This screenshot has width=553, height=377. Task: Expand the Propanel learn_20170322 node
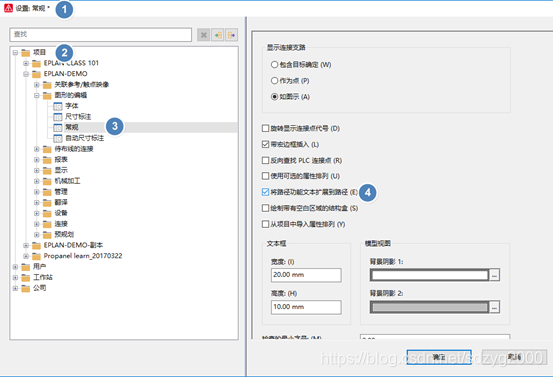pos(26,256)
